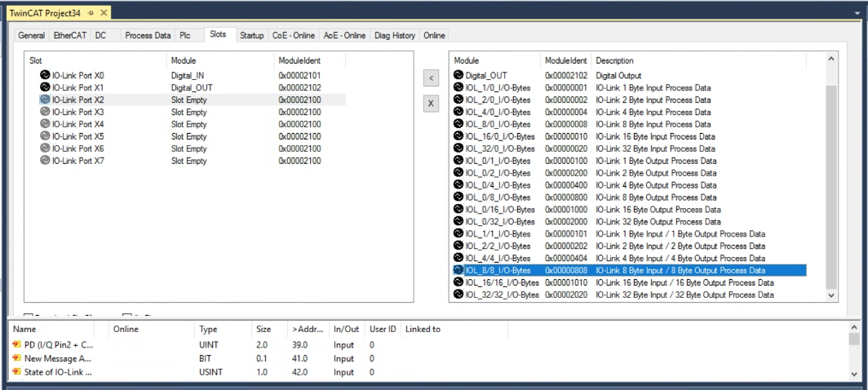The image size is (868, 390).
Task: Click 'IO-Link 8 Byte Input / 8 Byte Output' description
Action: [x=681, y=270]
